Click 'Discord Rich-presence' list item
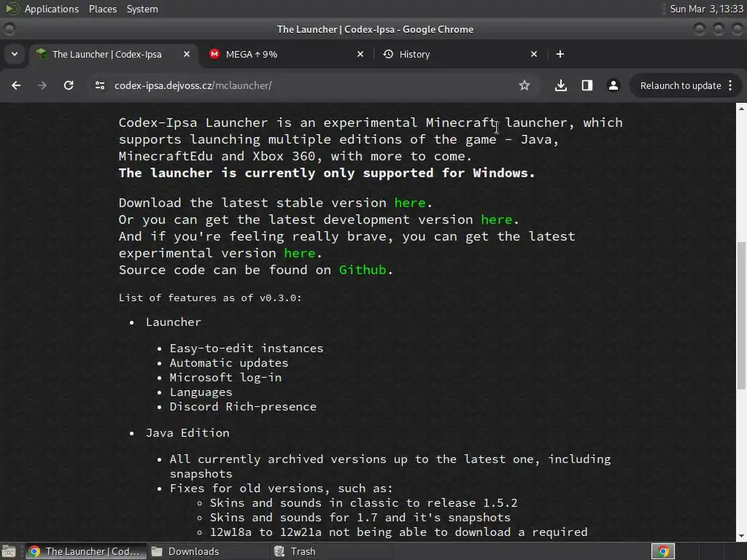The image size is (747, 560). (243, 407)
